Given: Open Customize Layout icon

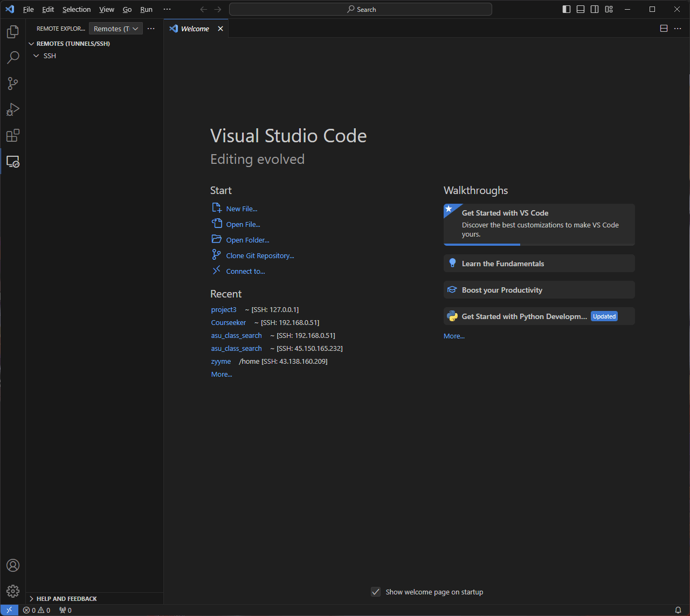Looking at the screenshot, I should tap(609, 9).
